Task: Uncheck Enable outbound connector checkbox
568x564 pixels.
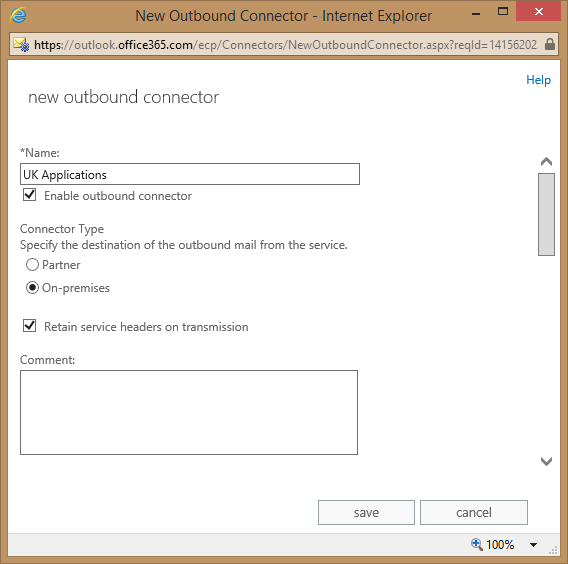Action: (30, 195)
